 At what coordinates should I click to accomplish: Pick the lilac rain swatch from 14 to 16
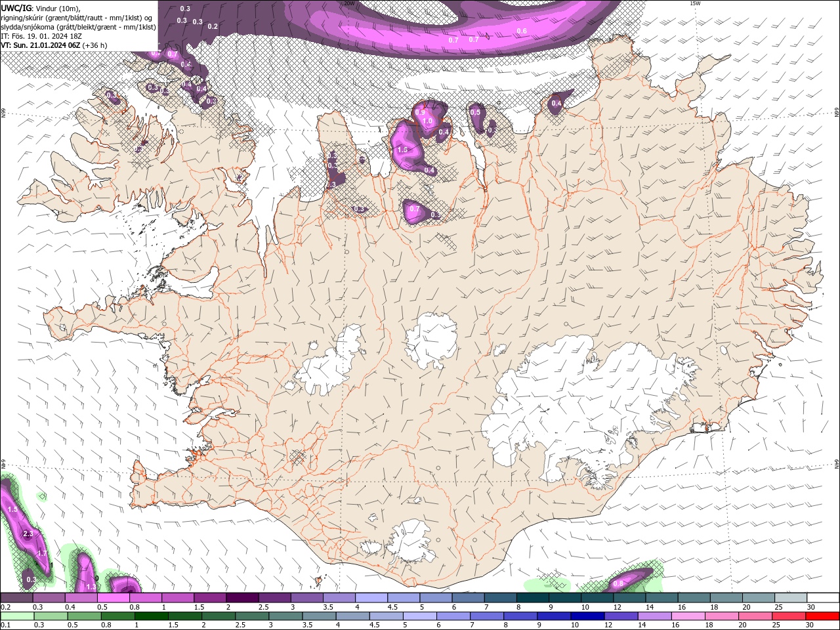(655, 616)
